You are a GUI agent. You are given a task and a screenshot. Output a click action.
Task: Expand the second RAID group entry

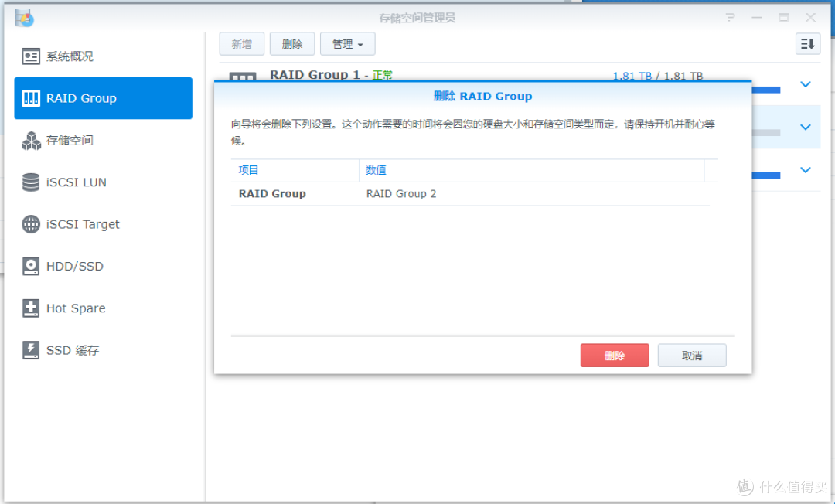(x=806, y=127)
